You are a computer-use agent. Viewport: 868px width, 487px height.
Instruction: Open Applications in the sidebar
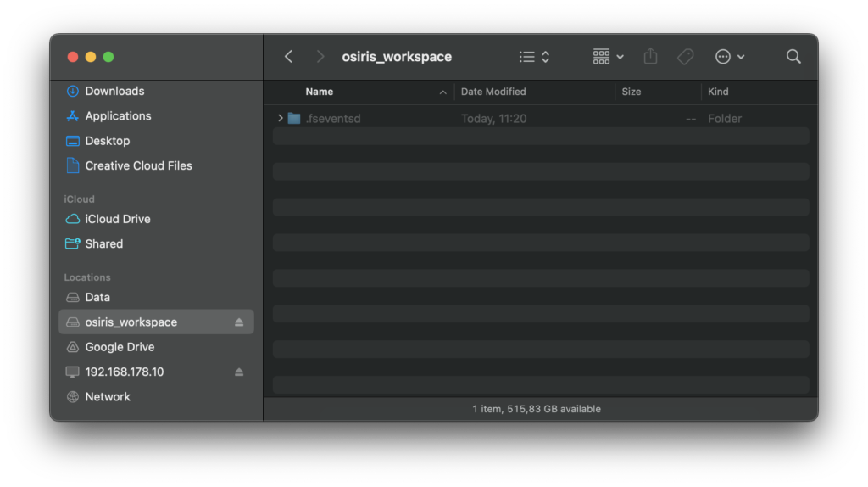point(118,116)
